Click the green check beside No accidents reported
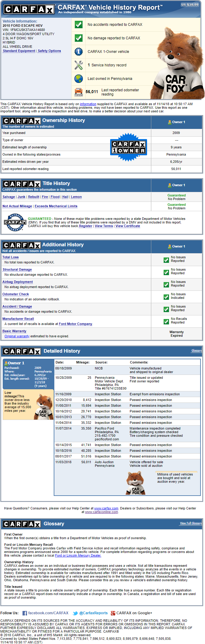Viewport: 205px width, 644px height. (x=79, y=25)
